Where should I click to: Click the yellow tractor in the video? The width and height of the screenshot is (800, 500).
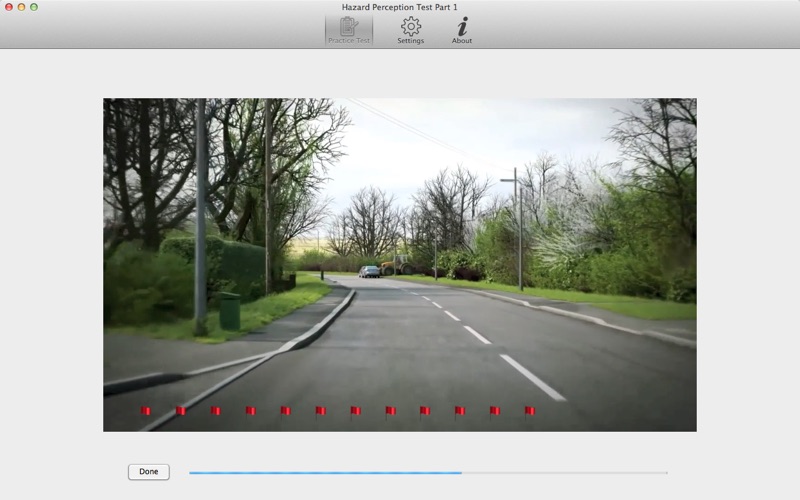(x=398, y=265)
